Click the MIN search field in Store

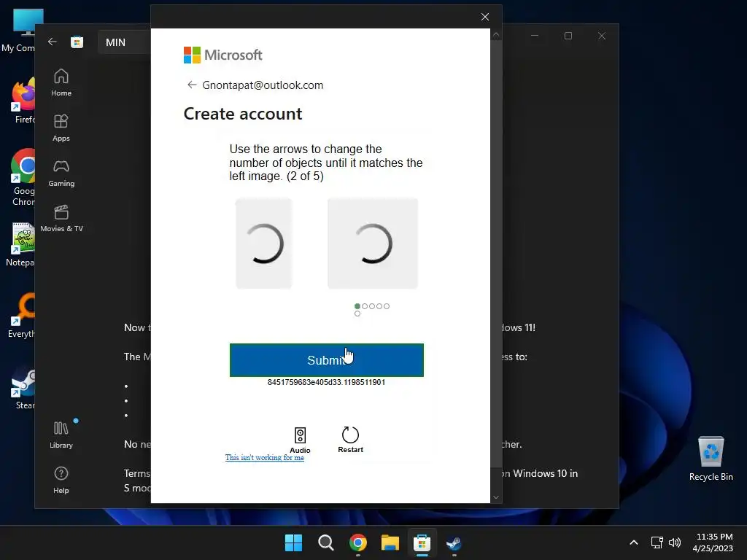(x=125, y=42)
